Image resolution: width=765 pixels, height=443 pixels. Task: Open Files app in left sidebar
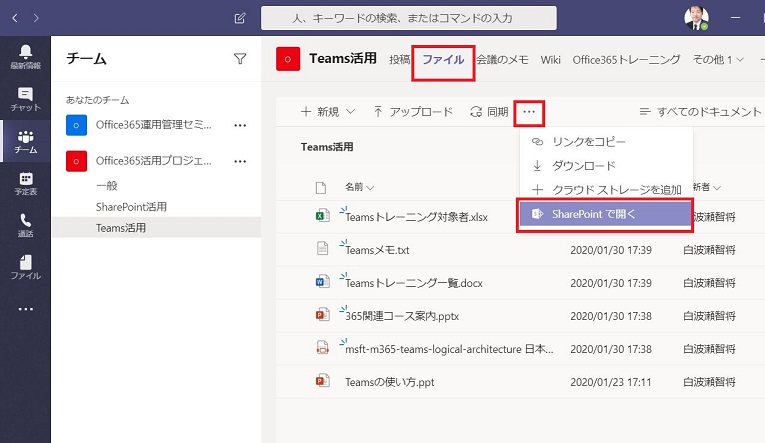(x=25, y=267)
